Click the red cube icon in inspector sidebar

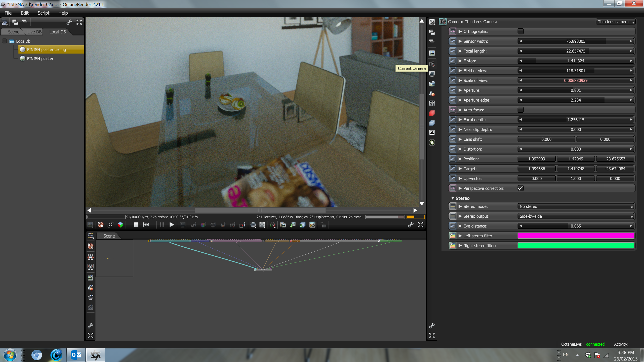[432, 113]
